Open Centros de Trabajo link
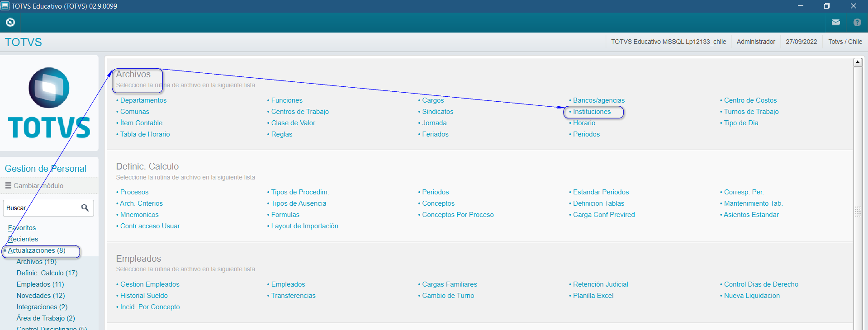 pyautogui.click(x=300, y=112)
